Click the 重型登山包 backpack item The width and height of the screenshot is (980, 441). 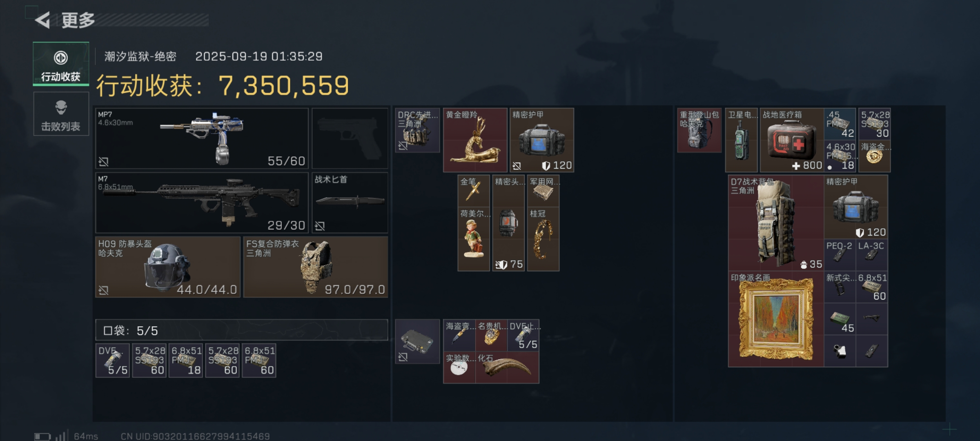pos(699,130)
